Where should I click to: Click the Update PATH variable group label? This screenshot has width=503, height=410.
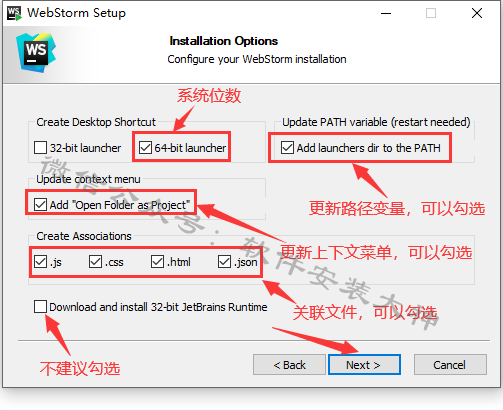click(376, 122)
